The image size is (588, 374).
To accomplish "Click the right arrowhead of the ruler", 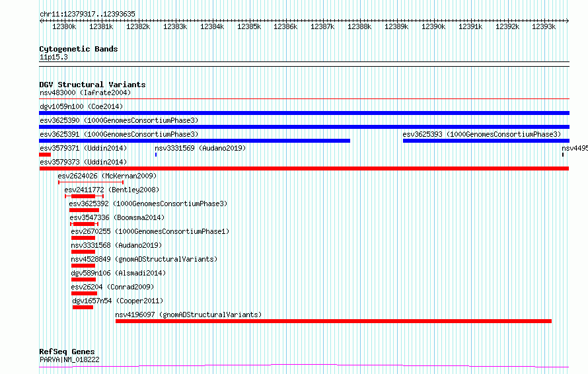I will pyautogui.click(x=568, y=21).
